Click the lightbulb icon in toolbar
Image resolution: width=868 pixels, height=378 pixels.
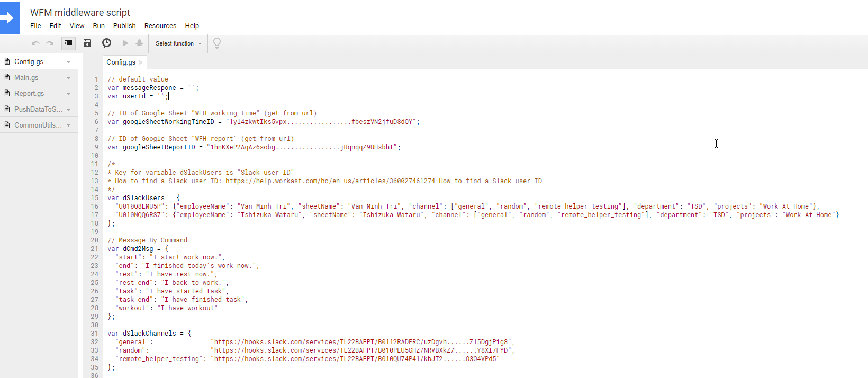[x=217, y=43]
